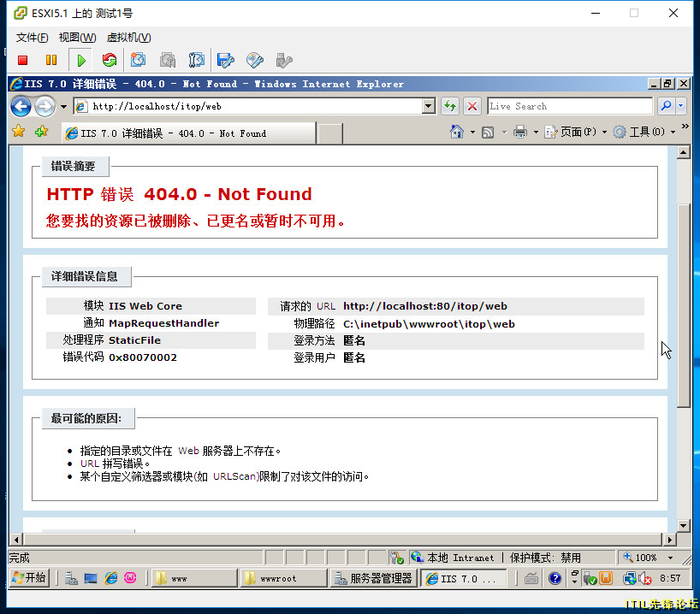Click the Server Manager quick launch icon
Viewport: 700px width, 614px height.
[x=71, y=579]
